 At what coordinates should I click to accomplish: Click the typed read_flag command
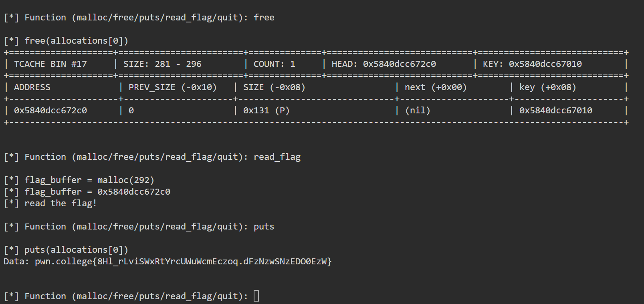[277, 157]
